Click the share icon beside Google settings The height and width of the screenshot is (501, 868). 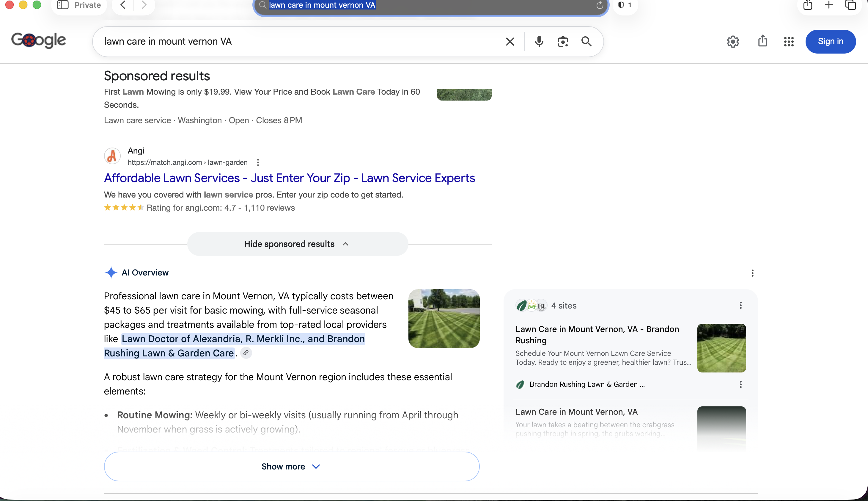point(762,41)
